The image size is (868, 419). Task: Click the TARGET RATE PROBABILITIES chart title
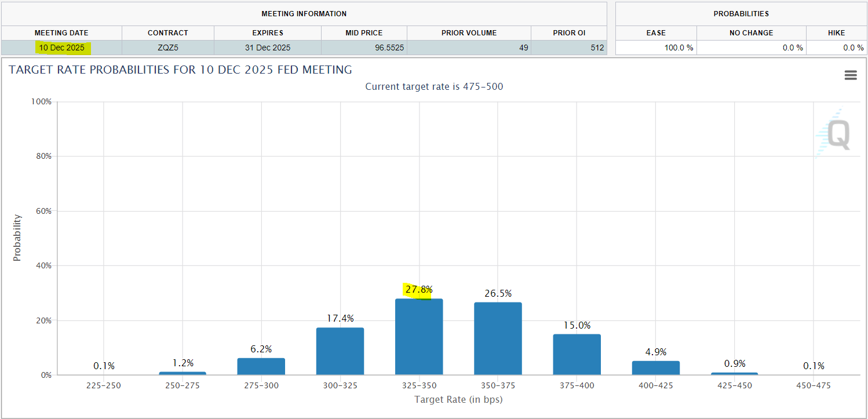tap(180, 70)
